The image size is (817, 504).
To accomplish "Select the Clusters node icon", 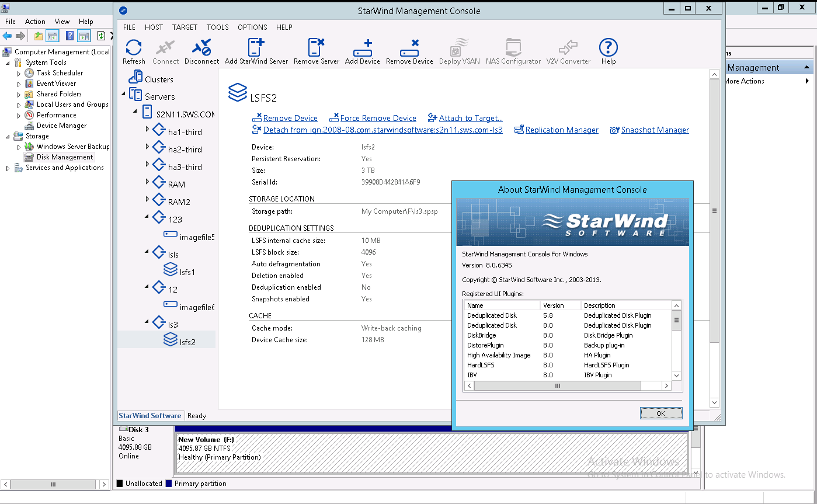I will [135, 77].
